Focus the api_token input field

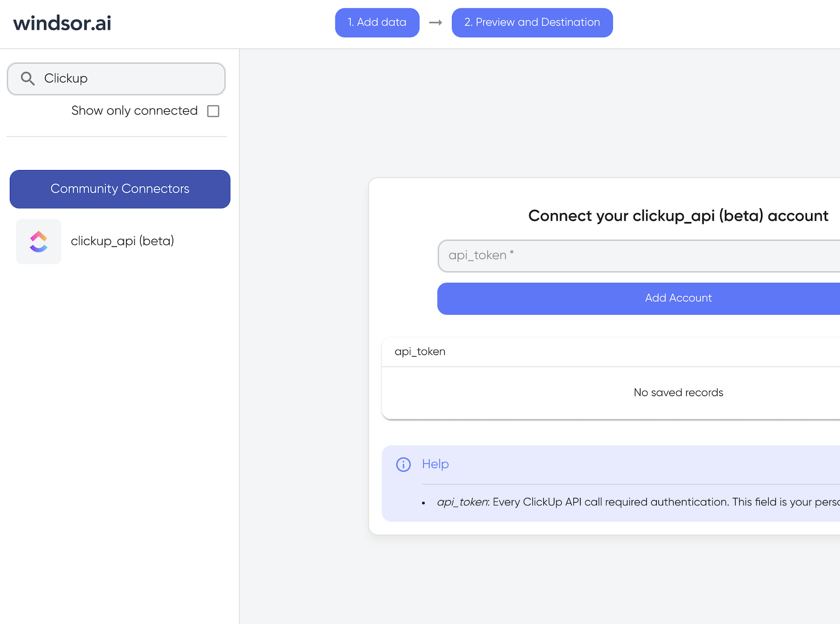click(630, 256)
